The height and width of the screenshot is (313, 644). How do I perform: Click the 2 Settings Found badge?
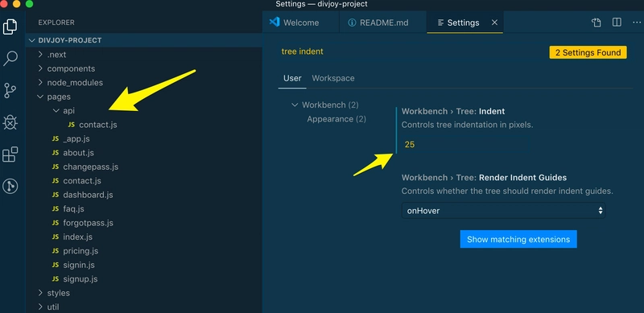588,52
